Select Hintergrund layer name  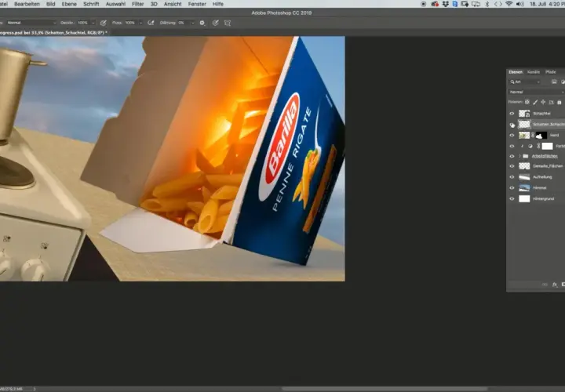click(543, 198)
